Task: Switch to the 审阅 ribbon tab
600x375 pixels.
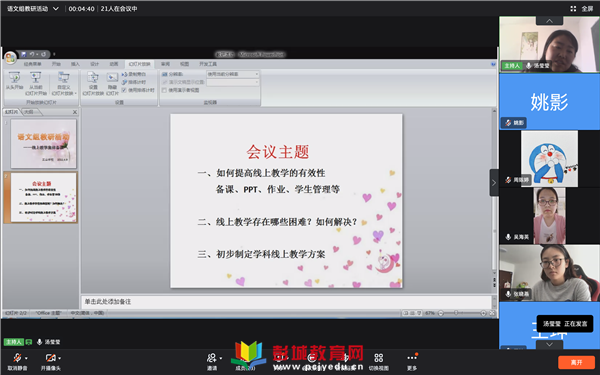Action: [165, 64]
